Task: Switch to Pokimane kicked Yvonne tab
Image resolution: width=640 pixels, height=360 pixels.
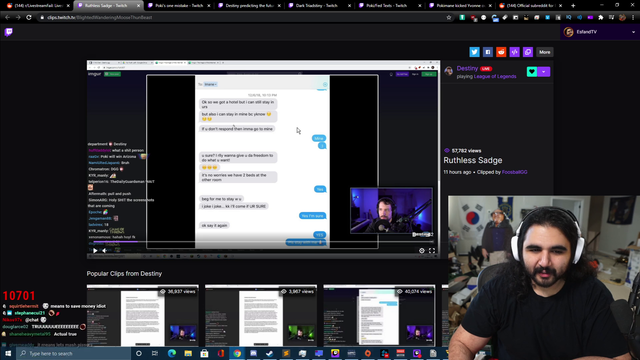Action: tap(460, 6)
